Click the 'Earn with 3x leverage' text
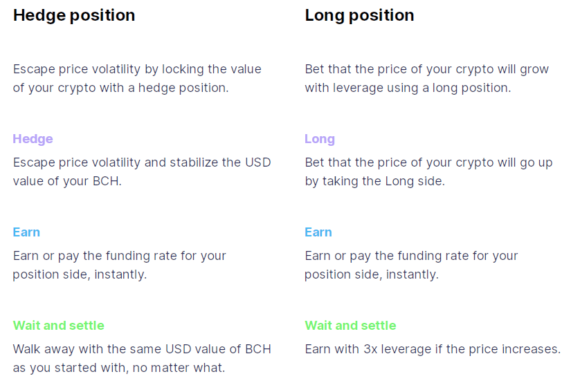 433,349
